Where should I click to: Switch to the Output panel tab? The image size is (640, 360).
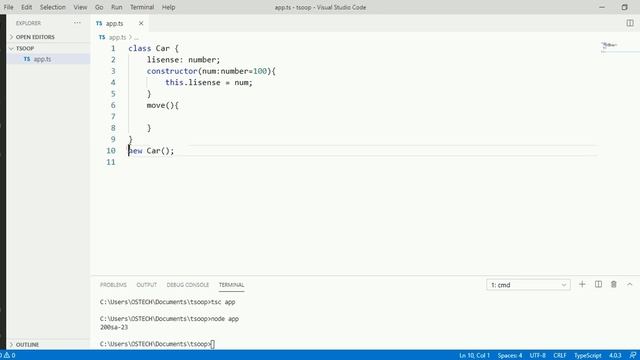tap(147, 285)
